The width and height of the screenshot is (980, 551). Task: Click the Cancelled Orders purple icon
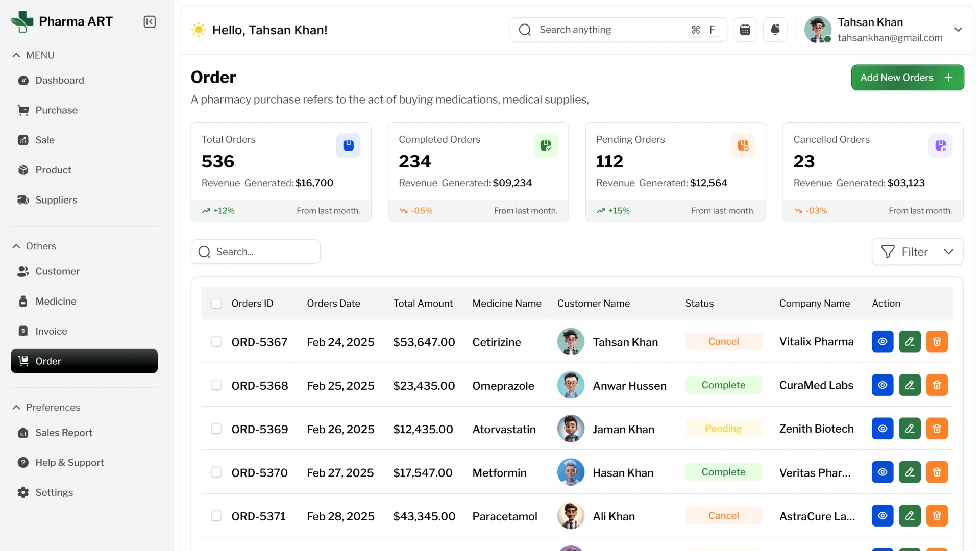(x=940, y=145)
